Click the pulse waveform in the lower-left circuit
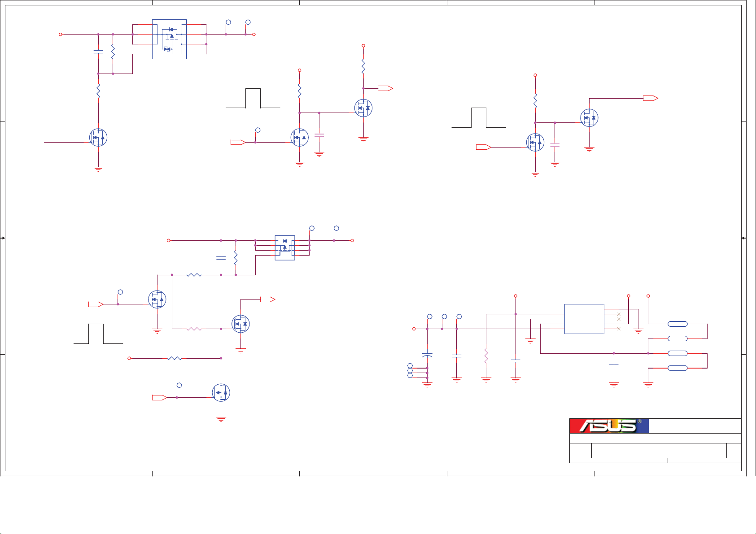This screenshot has height=534, width=756. tap(98, 334)
